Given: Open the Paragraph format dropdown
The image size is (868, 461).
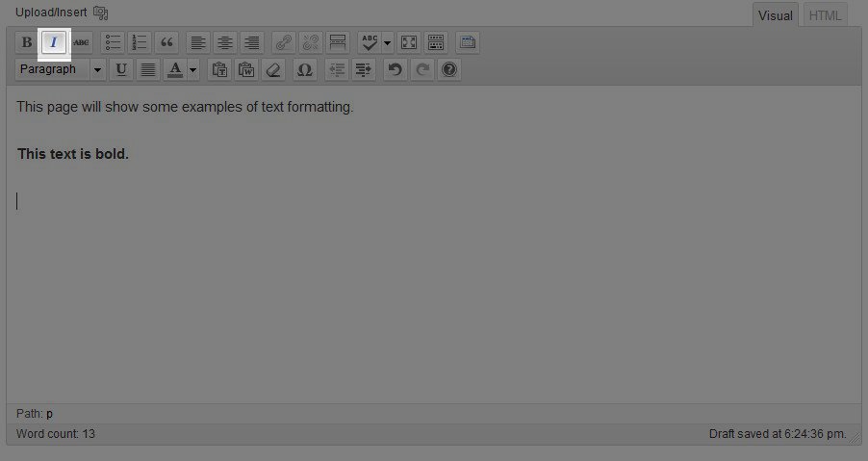Looking at the screenshot, I should point(60,69).
